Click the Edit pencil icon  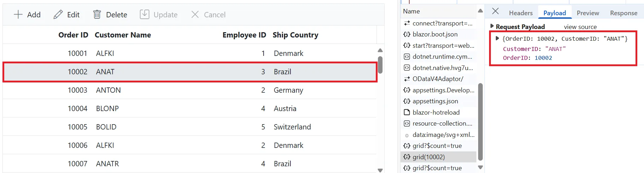click(58, 15)
